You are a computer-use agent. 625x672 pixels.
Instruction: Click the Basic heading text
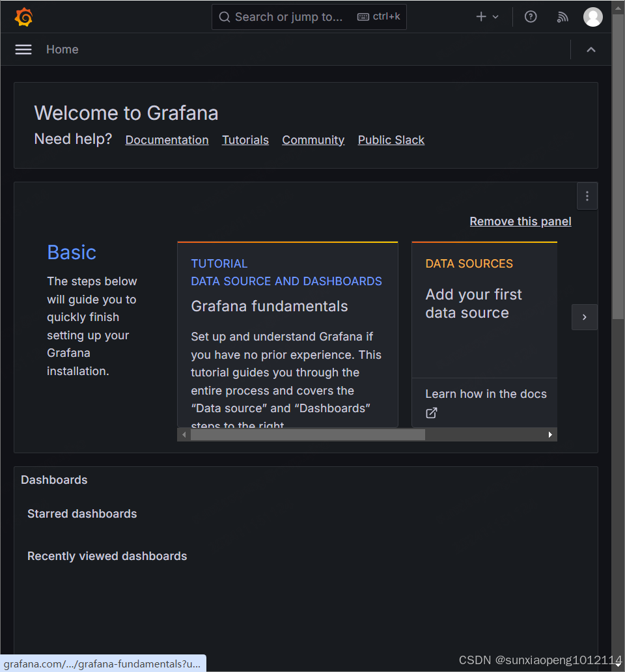click(x=72, y=253)
